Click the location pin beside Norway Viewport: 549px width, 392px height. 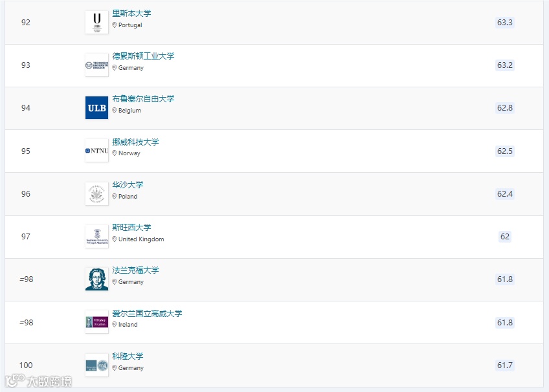click(x=115, y=153)
